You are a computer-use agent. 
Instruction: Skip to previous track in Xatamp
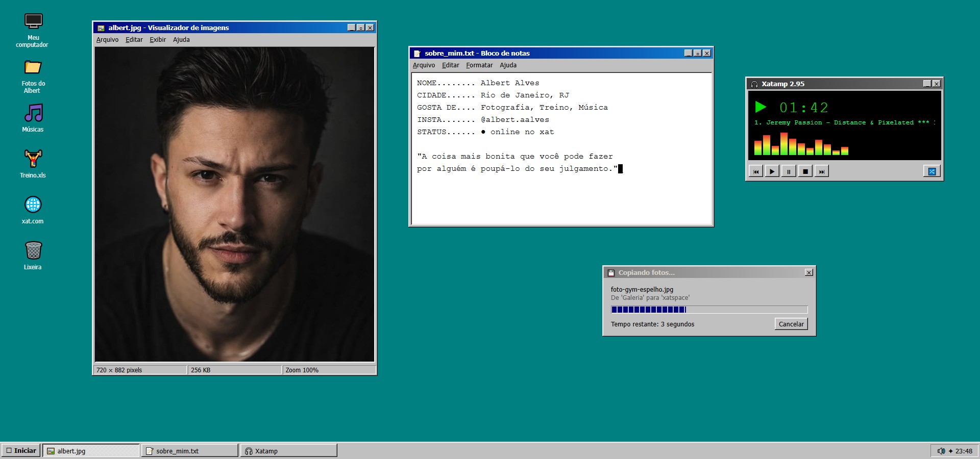tap(756, 171)
